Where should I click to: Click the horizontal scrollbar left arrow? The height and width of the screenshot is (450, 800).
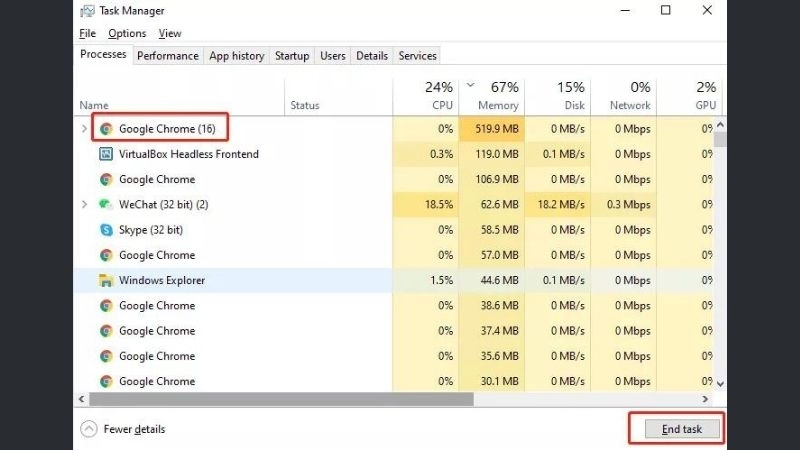82,399
